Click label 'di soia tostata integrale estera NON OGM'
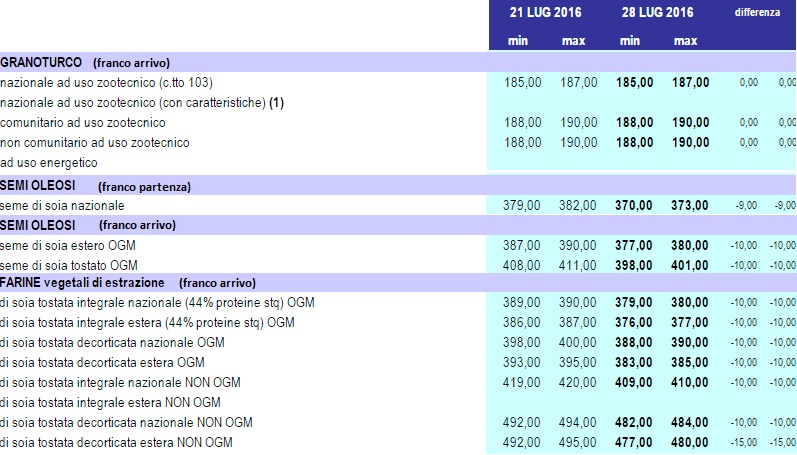The height and width of the screenshot is (455, 797). (x=110, y=402)
